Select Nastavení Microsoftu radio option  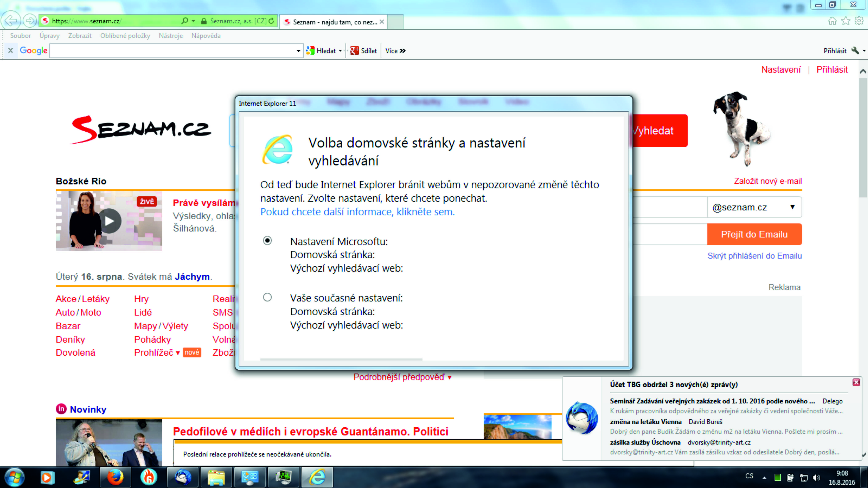(267, 241)
